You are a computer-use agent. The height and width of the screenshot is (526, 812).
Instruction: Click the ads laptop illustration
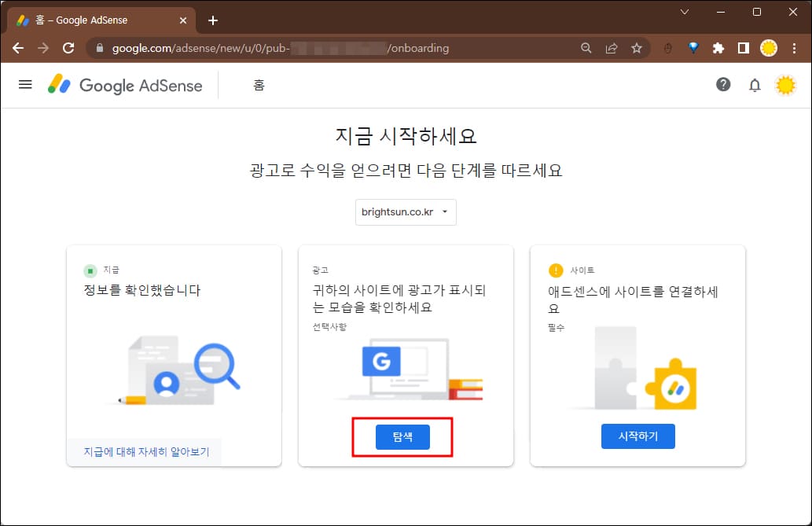409,369
